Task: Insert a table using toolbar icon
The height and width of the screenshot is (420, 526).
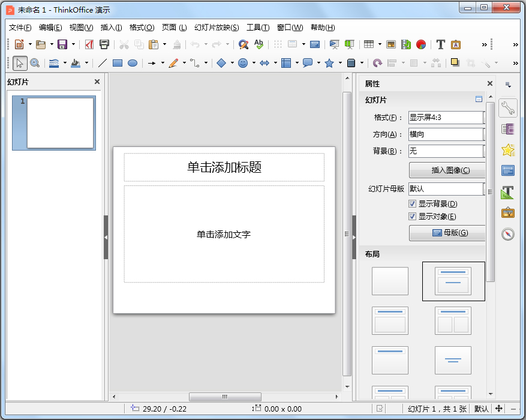Action: 369,44
